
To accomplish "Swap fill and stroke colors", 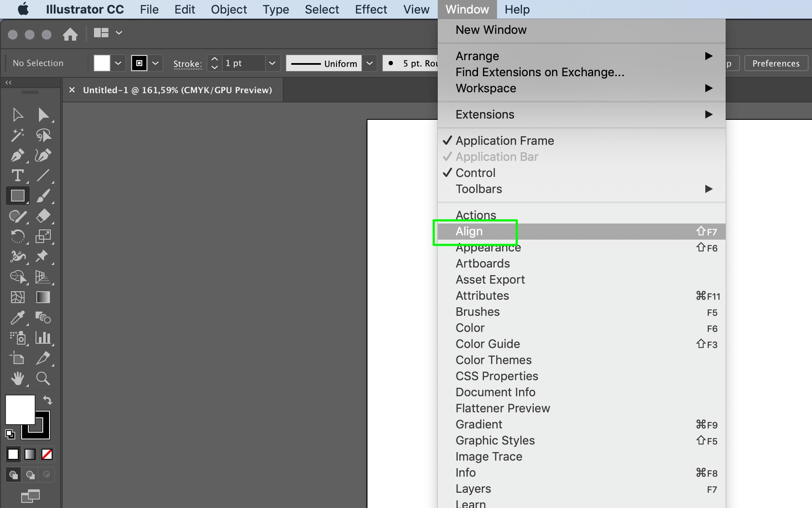I will (47, 400).
